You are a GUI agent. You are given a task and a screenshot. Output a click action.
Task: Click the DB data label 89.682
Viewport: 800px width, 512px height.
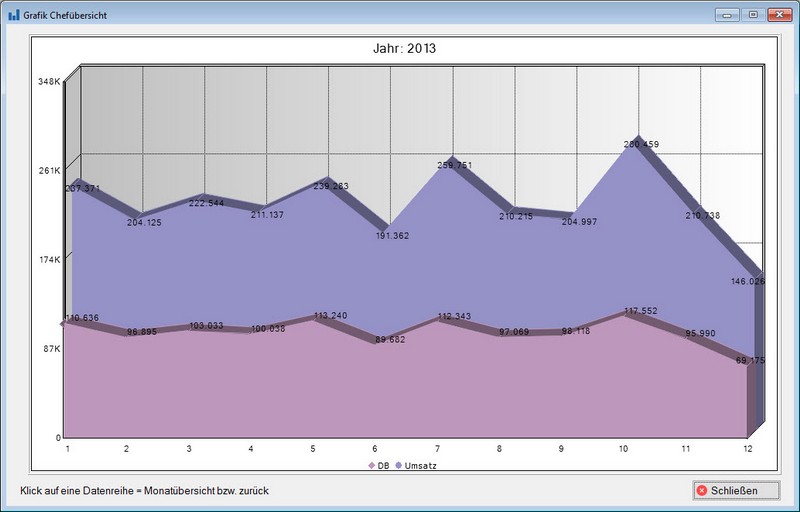[x=392, y=340]
